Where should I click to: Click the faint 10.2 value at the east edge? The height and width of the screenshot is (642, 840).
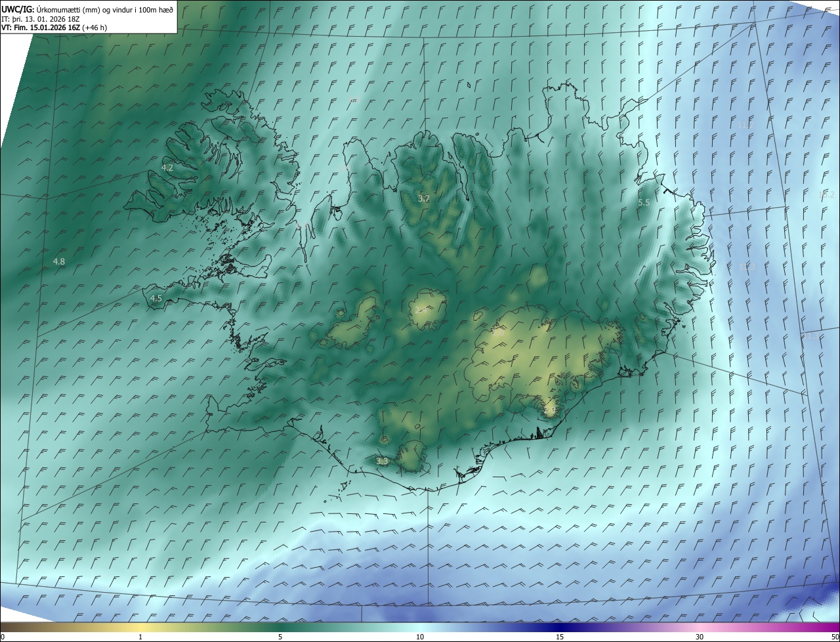click(826, 195)
